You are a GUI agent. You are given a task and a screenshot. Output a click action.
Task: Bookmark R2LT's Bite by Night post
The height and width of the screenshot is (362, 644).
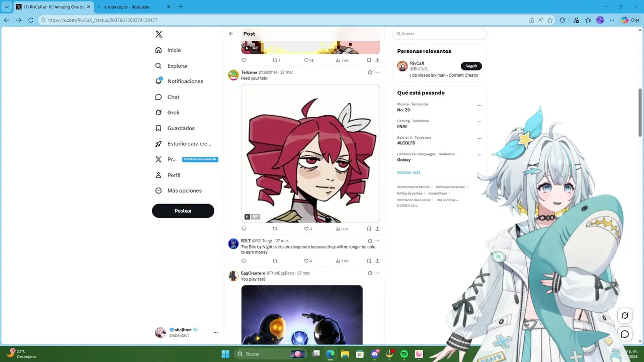369,261
